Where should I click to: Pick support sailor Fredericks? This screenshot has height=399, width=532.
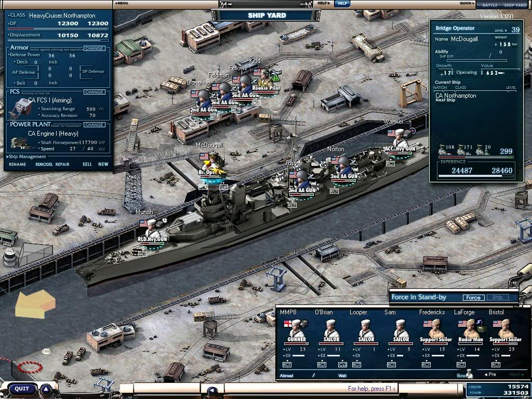436,331
